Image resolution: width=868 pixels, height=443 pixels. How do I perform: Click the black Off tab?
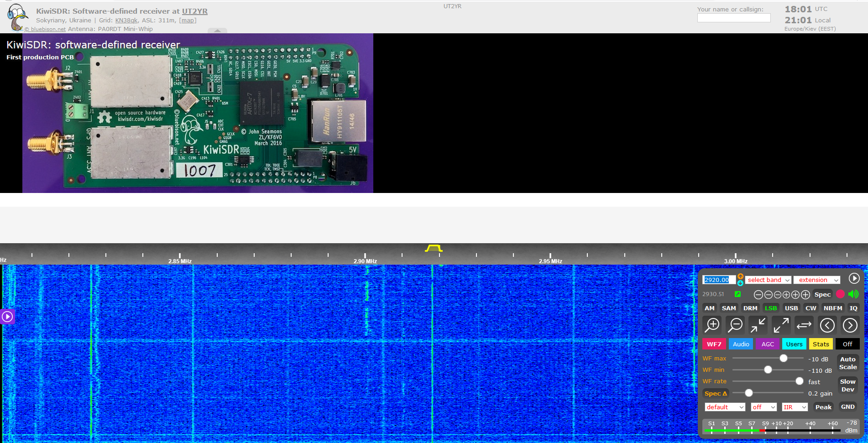[847, 344]
